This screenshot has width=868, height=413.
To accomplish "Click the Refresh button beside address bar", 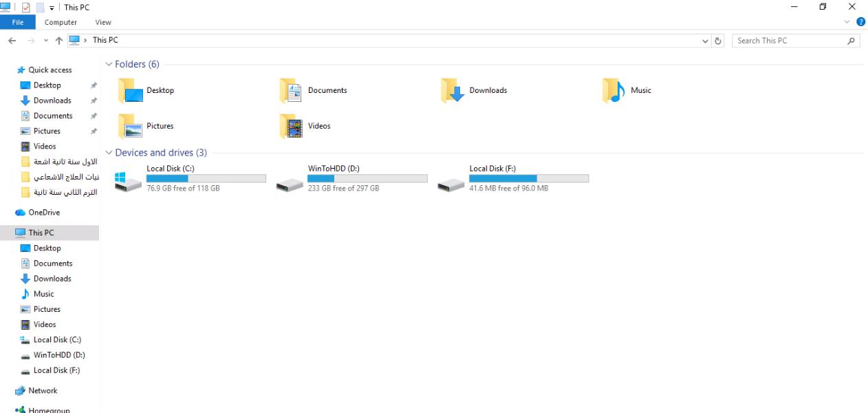I will point(719,41).
